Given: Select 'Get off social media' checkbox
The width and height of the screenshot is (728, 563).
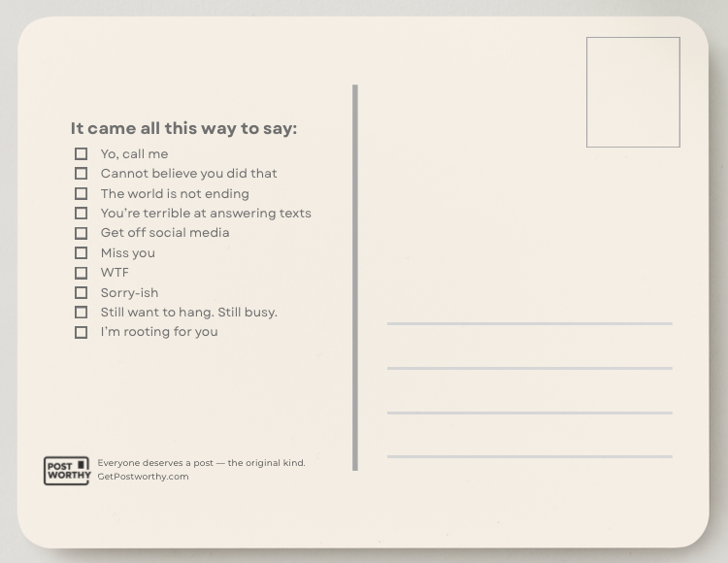Looking at the screenshot, I should click(82, 233).
